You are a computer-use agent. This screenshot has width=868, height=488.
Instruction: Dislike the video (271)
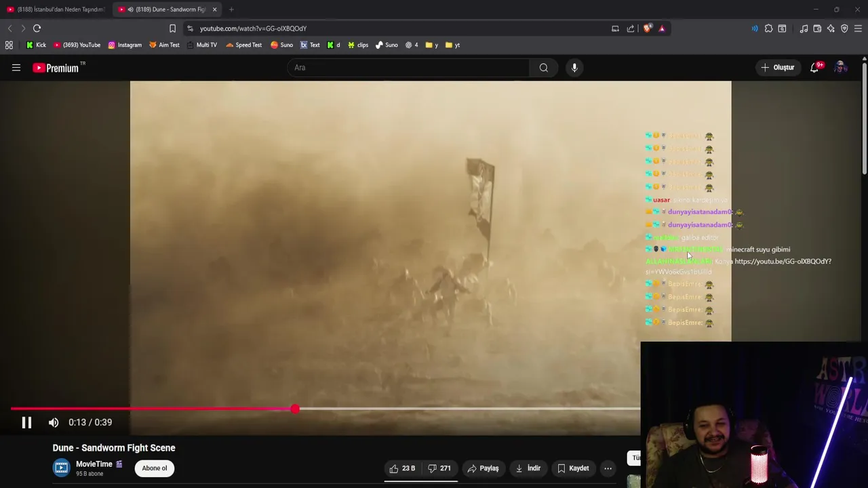tap(439, 468)
